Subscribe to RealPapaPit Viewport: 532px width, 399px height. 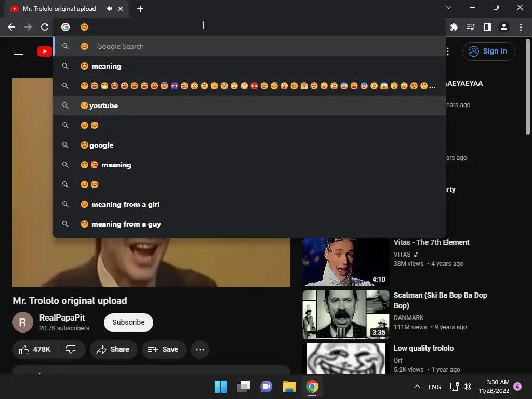coord(128,322)
